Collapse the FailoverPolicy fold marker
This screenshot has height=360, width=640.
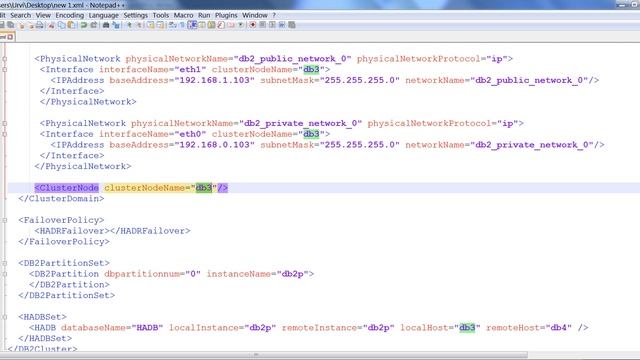[x=4, y=220]
